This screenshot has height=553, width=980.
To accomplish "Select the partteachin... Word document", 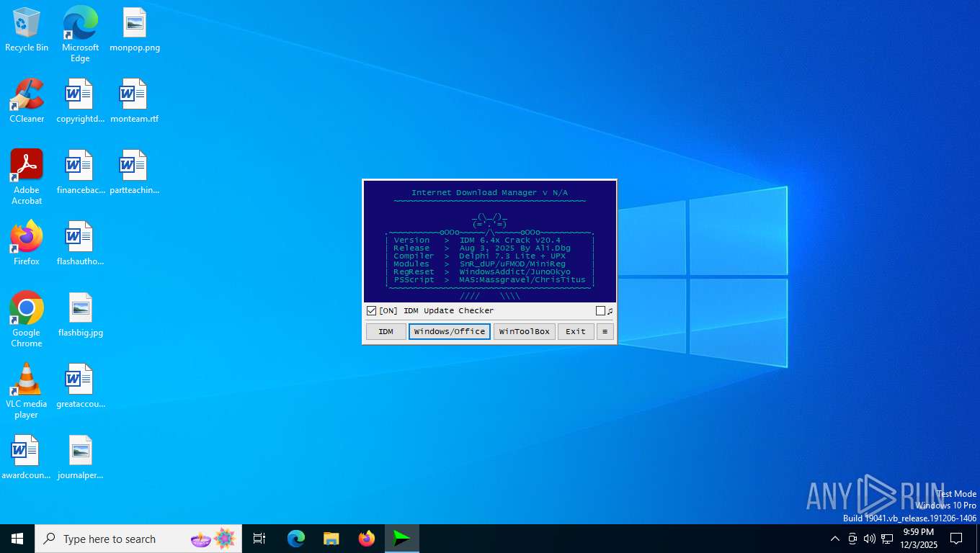I will coord(135,171).
